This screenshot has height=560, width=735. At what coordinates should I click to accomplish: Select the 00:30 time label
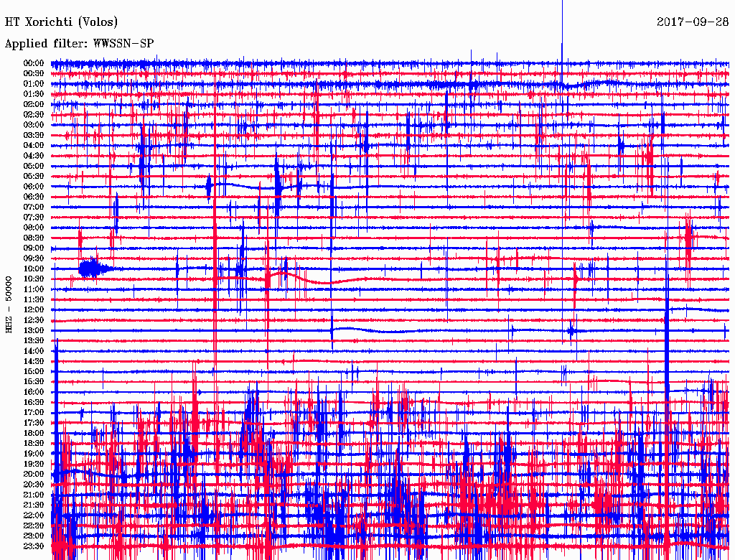[x=34, y=74]
